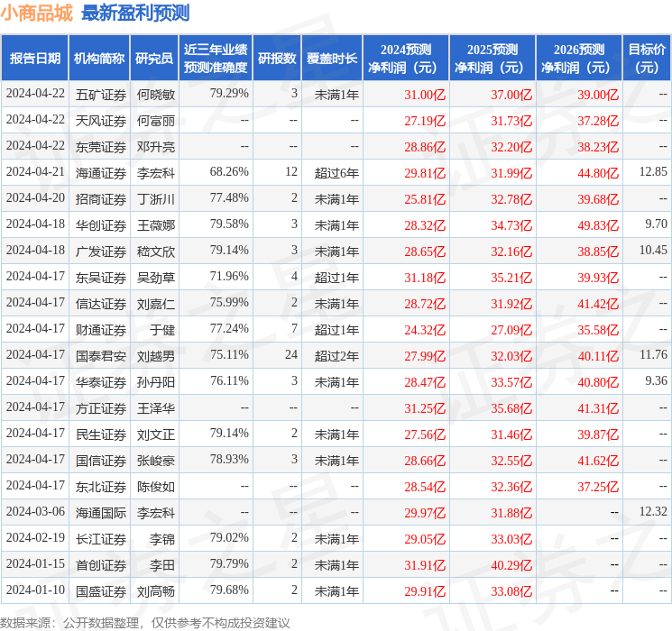Image resolution: width=672 pixels, height=631 pixels.
Task: Click researcher name 王泽华
Action: tap(156, 408)
